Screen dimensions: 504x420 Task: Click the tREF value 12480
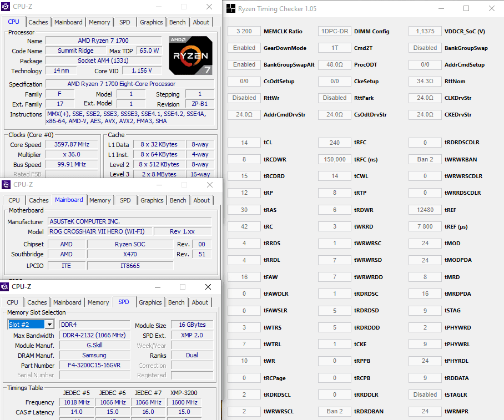coord(425,210)
